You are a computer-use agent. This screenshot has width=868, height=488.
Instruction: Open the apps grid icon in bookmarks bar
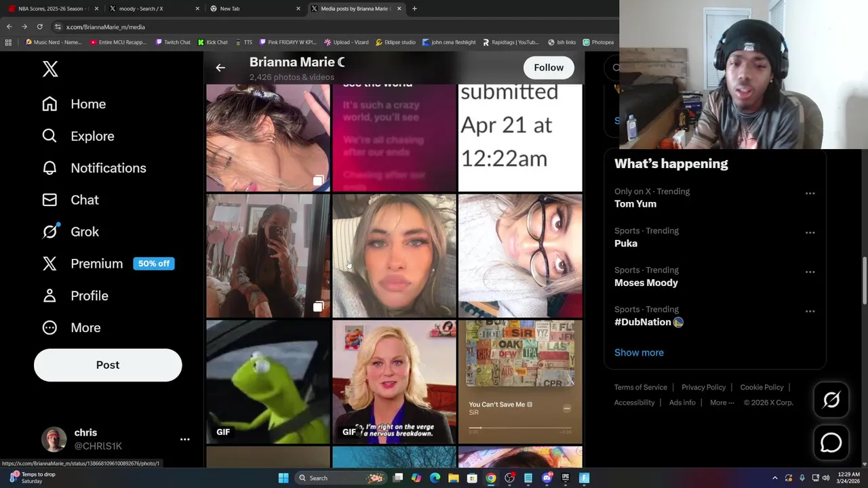tap(8, 42)
